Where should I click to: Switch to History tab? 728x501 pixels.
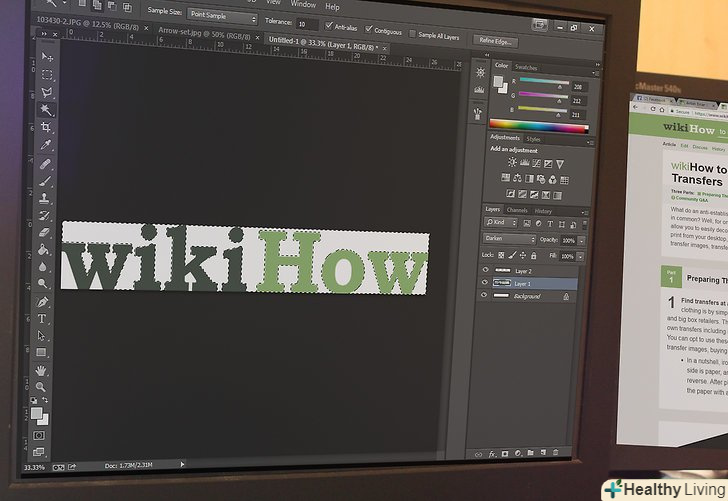[x=543, y=211]
